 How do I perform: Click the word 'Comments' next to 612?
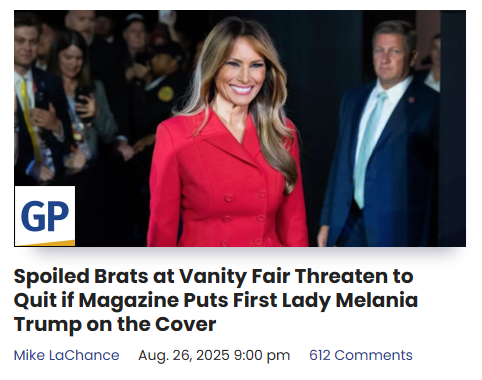(373, 355)
